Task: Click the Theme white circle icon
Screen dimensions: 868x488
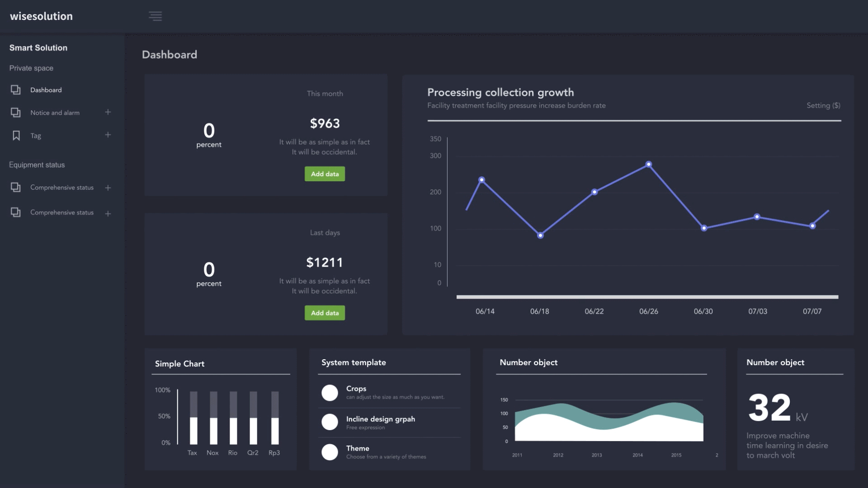Action: click(330, 452)
